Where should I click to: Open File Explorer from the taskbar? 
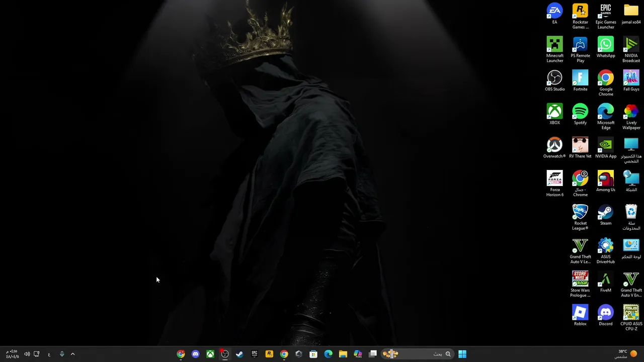click(x=343, y=354)
